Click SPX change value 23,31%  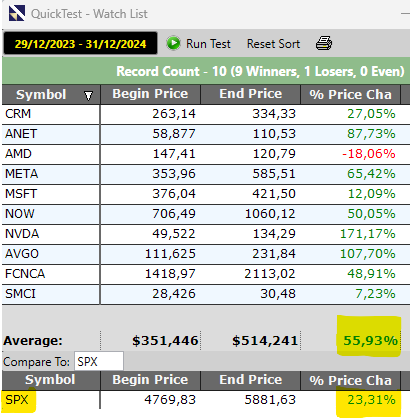[x=371, y=399]
